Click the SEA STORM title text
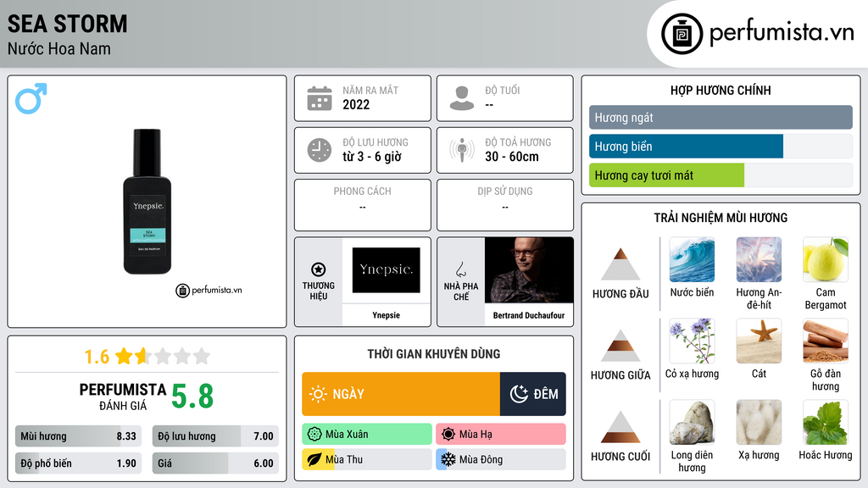 tap(68, 24)
